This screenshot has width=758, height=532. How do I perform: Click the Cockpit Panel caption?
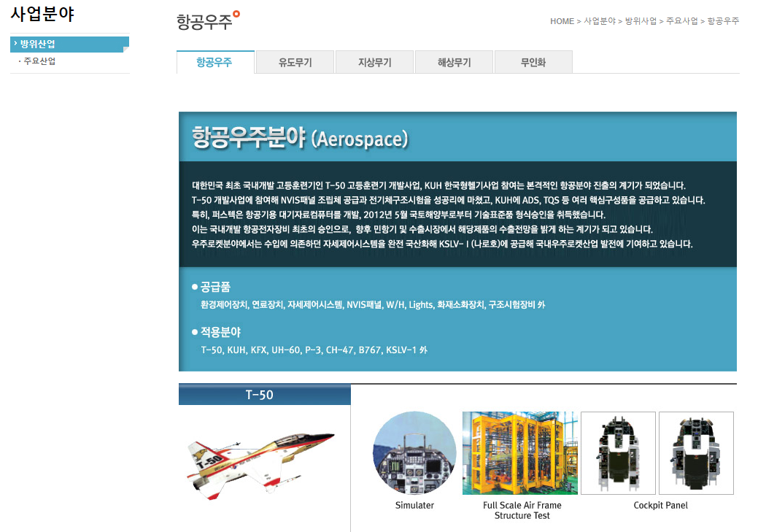point(660,506)
